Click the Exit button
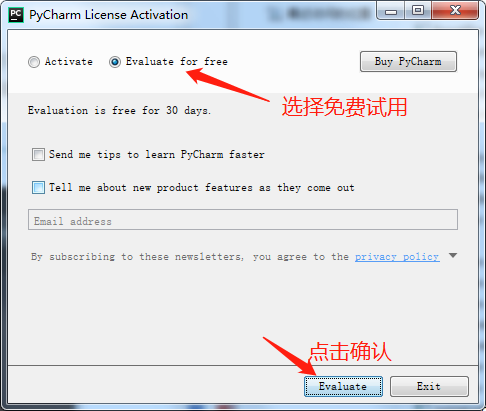 click(429, 386)
